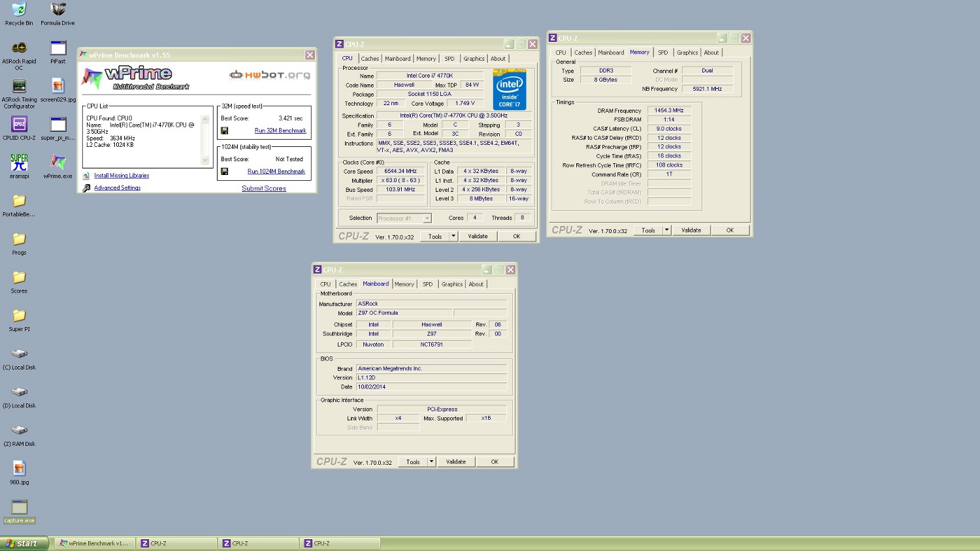Select the third CPU-Z taskbar button
The width and height of the screenshot is (980, 551).
click(x=340, y=543)
